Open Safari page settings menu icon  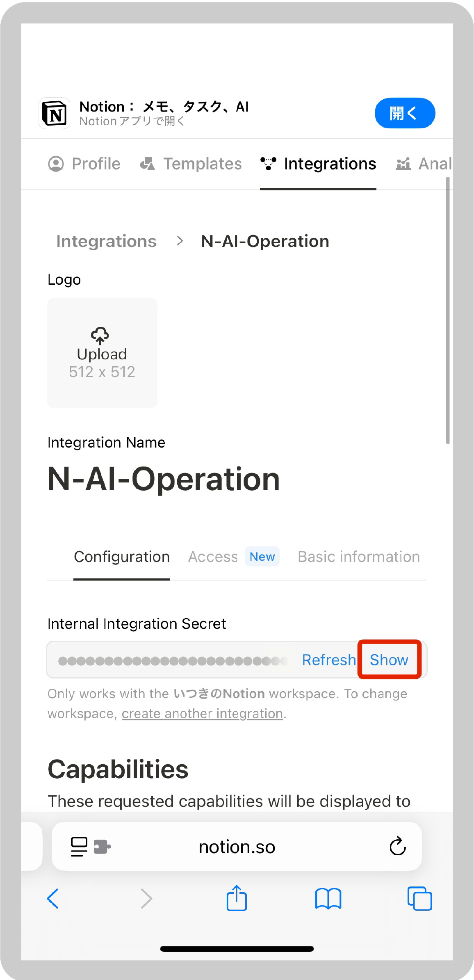coord(79,847)
